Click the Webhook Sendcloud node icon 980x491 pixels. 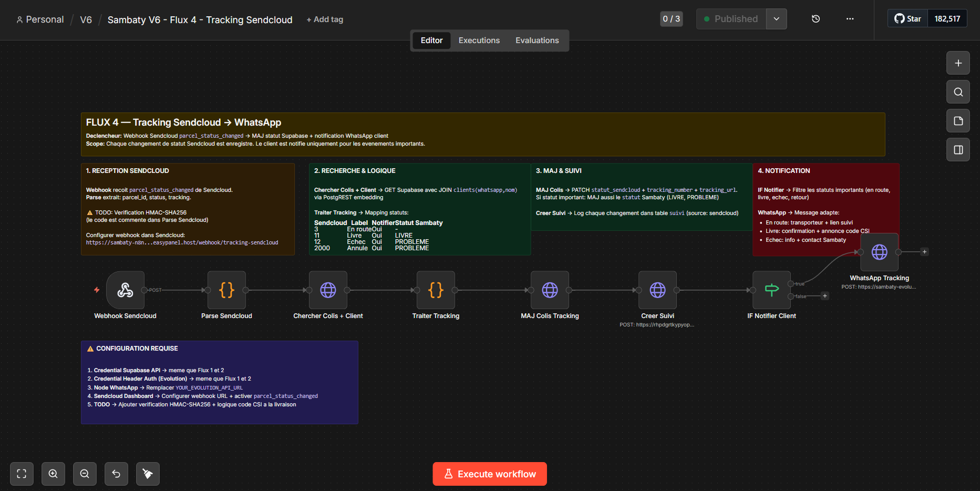click(x=125, y=290)
